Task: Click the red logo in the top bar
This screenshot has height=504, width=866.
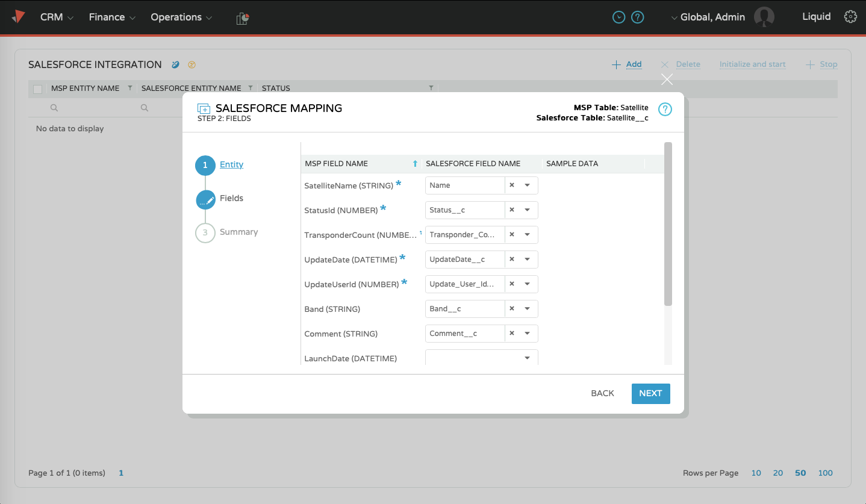Action: point(18,16)
